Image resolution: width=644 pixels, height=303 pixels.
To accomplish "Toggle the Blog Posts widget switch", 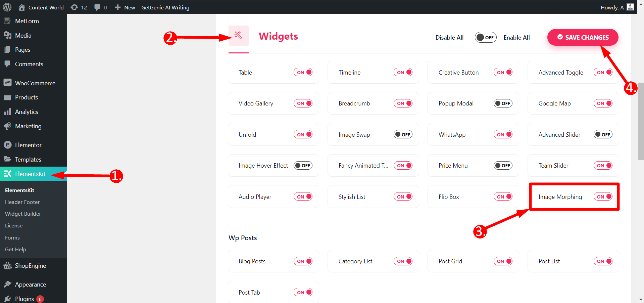I will click(x=303, y=261).
